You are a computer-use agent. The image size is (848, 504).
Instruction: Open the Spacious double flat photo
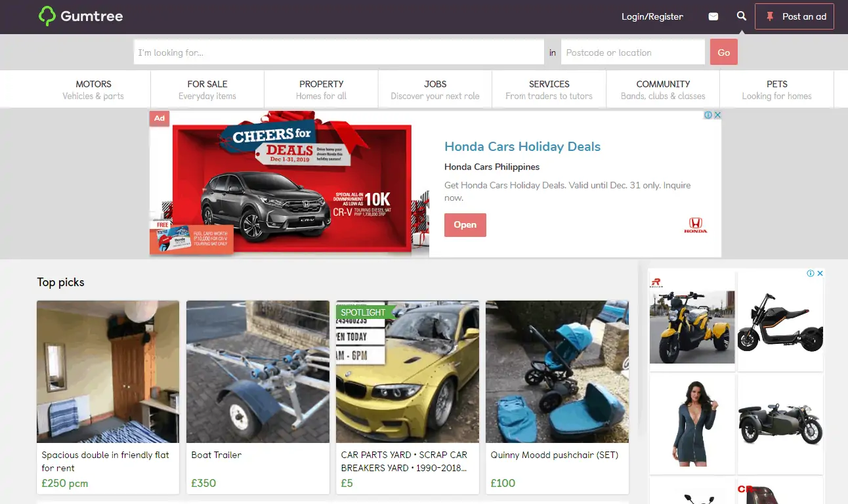(x=108, y=371)
